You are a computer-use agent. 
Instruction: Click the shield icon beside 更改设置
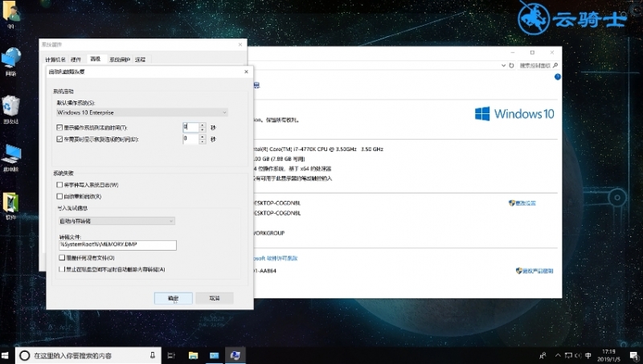(x=511, y=203)
